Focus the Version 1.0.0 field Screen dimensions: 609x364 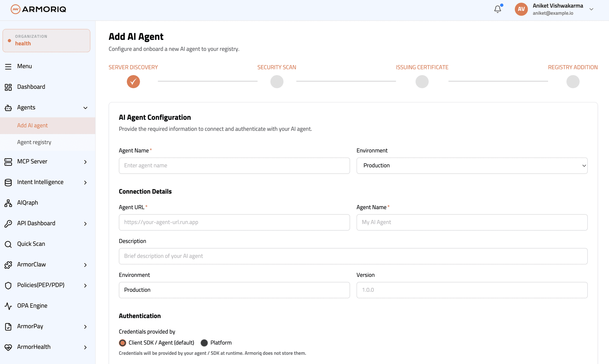pos(472,290)
